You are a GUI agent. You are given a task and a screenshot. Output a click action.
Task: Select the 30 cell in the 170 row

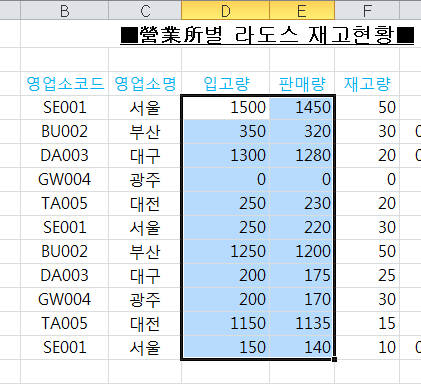coord(367,300)
